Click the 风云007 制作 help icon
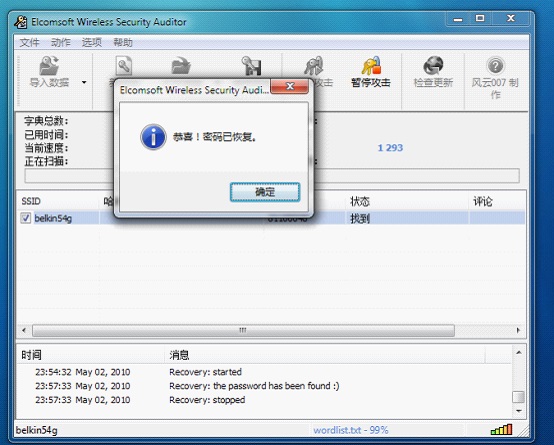554x445 pixels. (x=495, y=66)
